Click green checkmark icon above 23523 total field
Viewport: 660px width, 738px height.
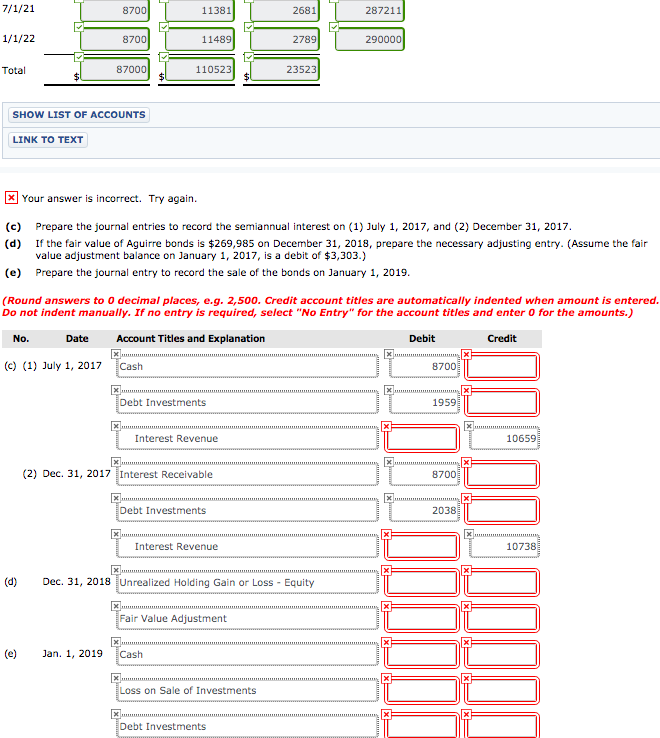[249, 57]
